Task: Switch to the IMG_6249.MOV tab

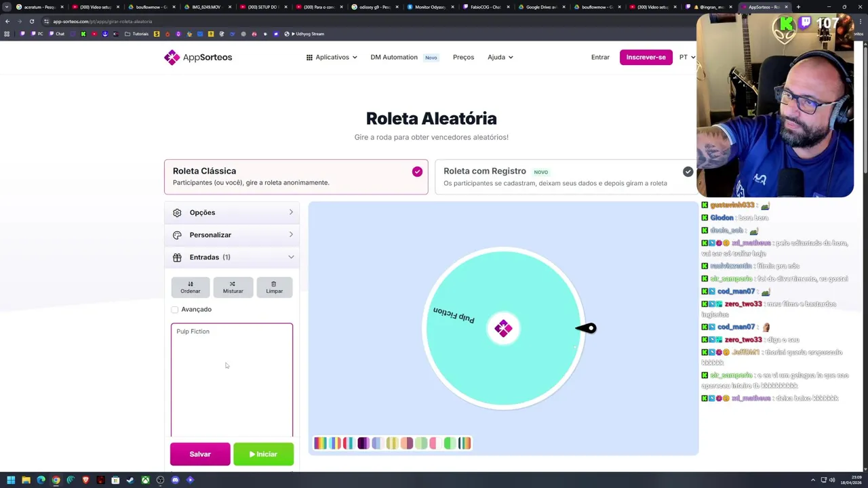Action: (x=207, y=7)
